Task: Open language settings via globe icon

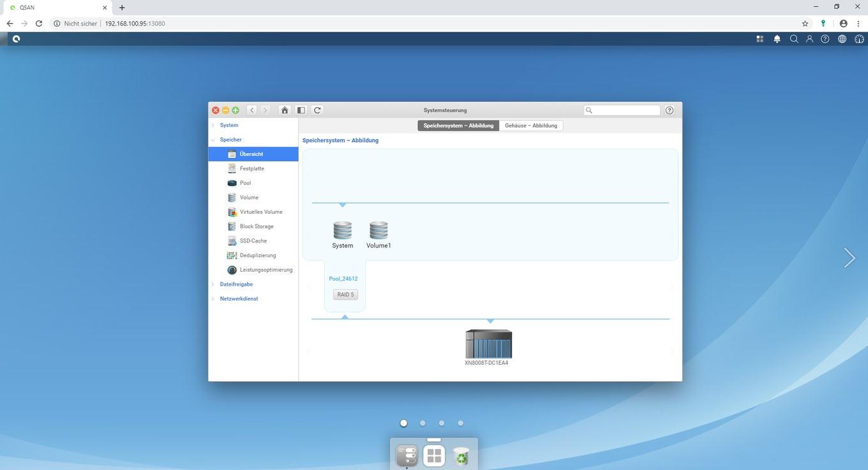Action: tap(842, 39)
